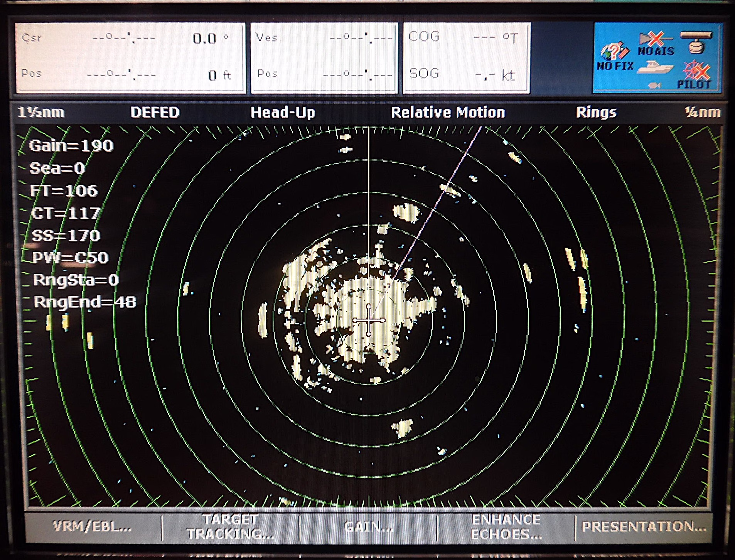
Task: Click the Gain=190 readout
Action: pyautogui.click(x=71, y=146)
